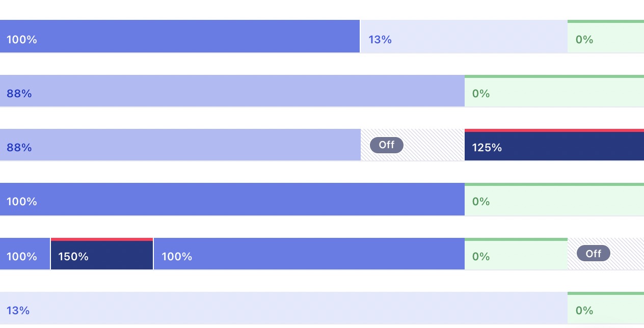Select the 88% bar followed by an Off segment

point(180,145)
